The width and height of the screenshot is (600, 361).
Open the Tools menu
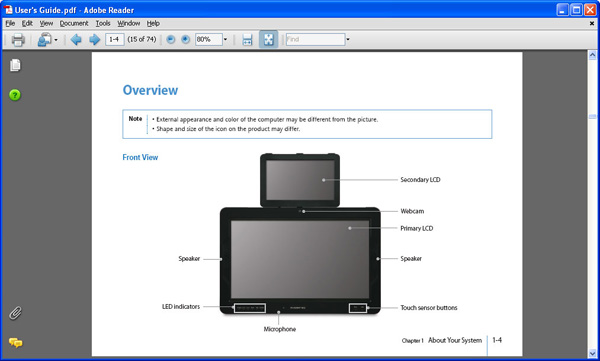103,23
